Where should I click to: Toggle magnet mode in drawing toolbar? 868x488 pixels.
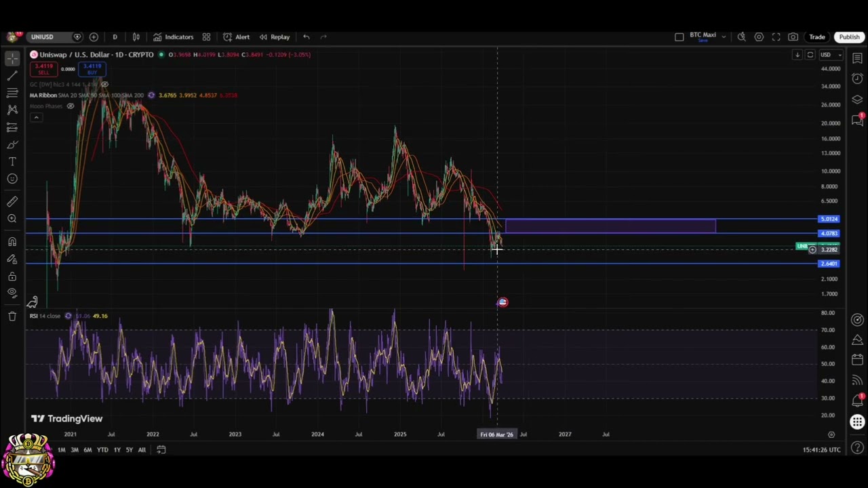pos(12,242)
